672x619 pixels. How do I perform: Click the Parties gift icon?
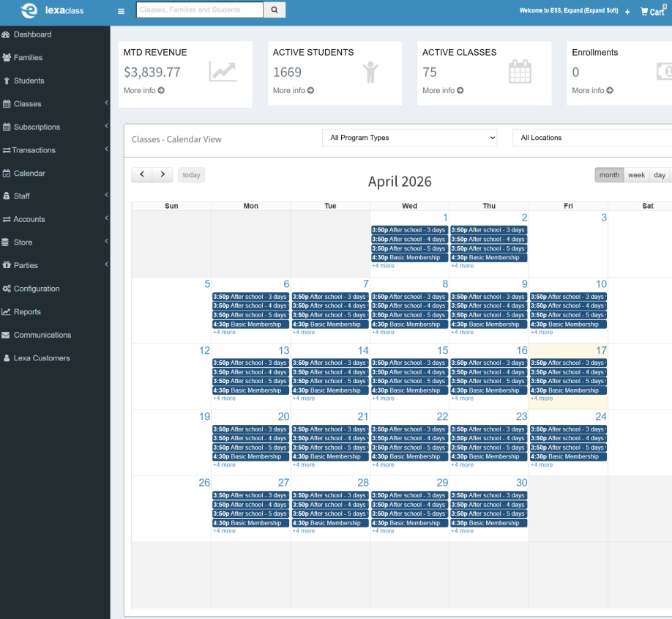7,265
